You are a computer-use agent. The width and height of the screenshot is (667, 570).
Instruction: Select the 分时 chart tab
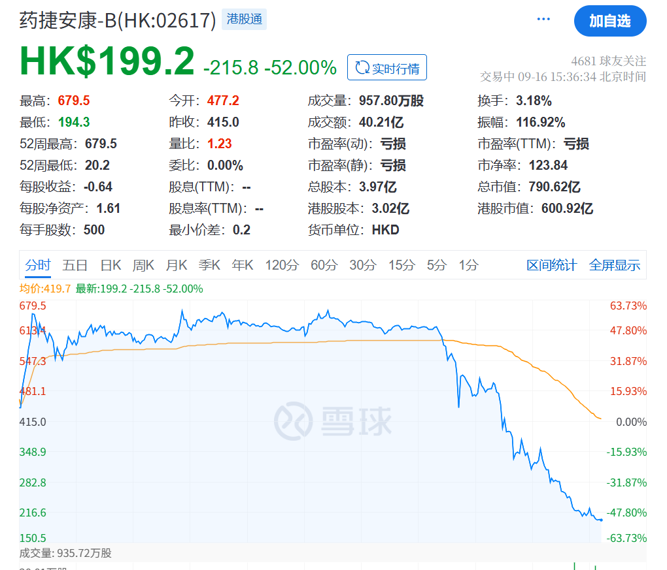38,265
